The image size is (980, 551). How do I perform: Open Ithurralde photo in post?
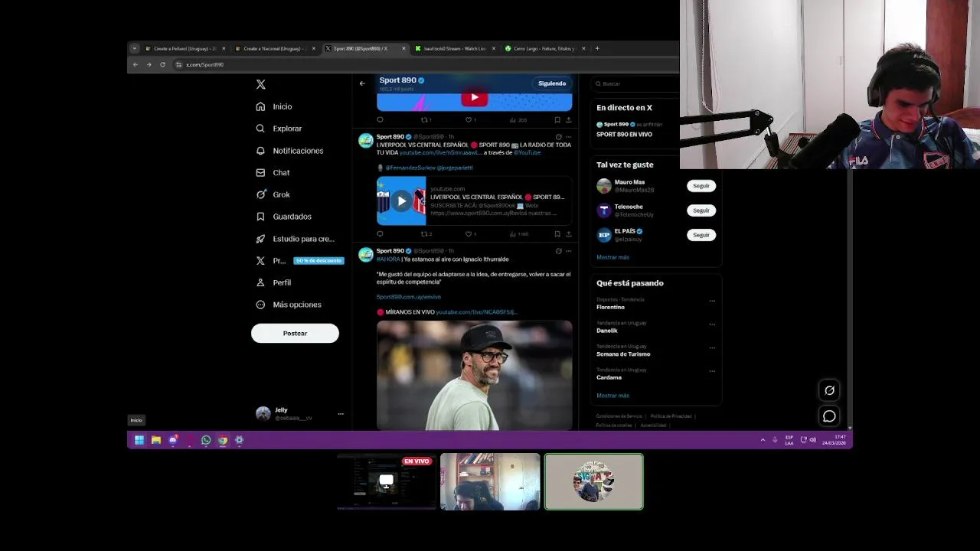[474, 375]
